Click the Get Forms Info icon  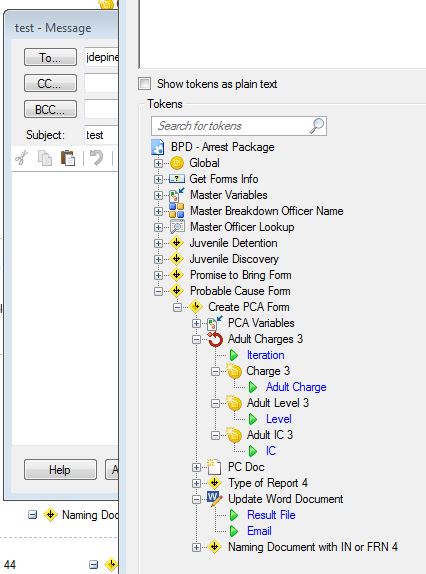pos(177,179)
